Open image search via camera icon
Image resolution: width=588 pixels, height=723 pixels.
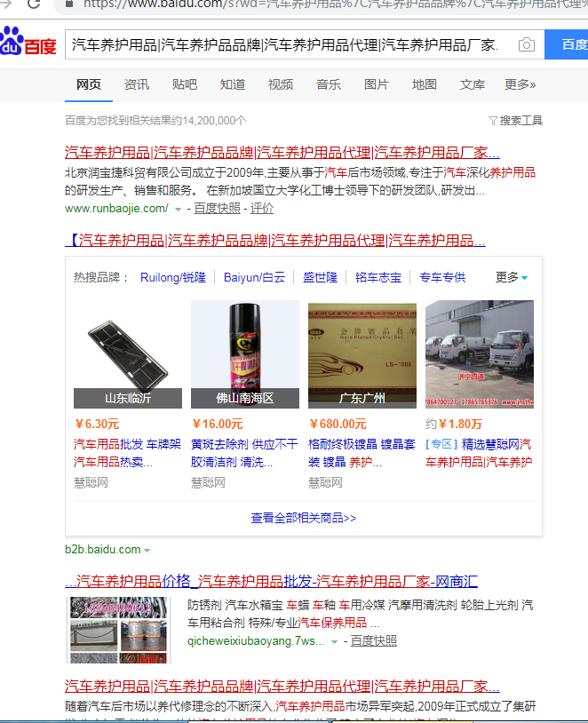coord(526,44)
